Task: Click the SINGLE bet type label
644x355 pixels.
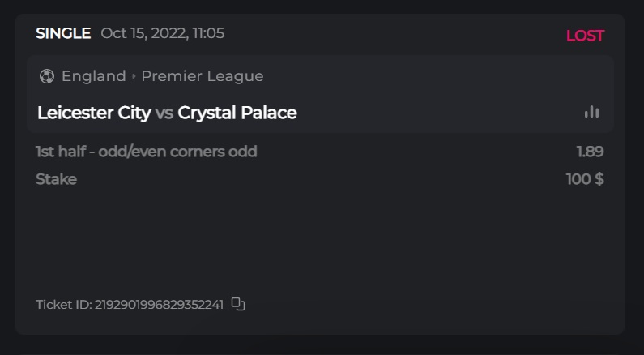Action: [63, 33]
